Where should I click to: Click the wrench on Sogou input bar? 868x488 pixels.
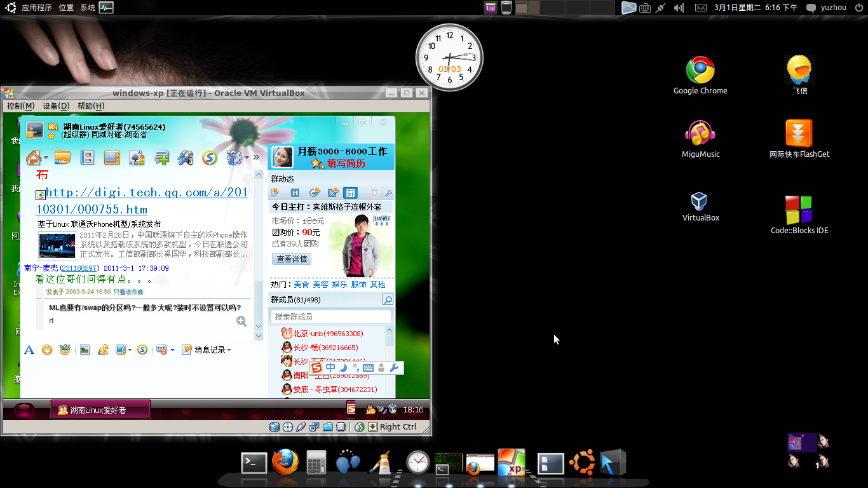click(x=394, y=368)
